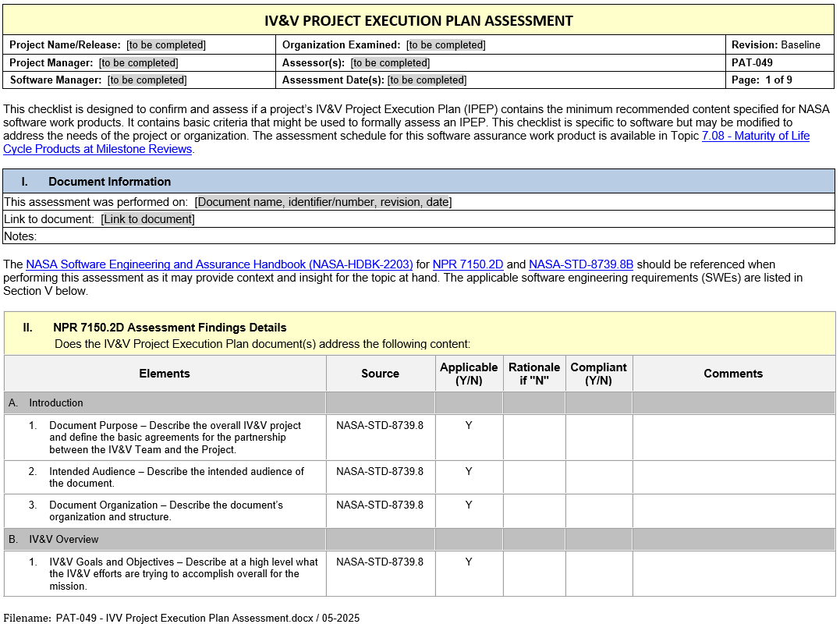Open the NASA Software Engineering and Assurance Handbook link
Image resolution: width=840 pixels, height=624 pixels.
[219, 264]
